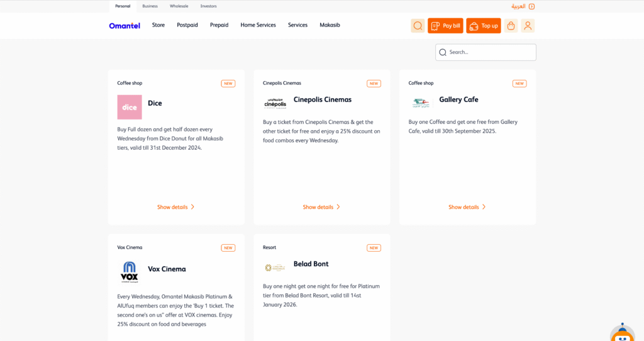Click the Omantel logo
This screenshot has height=341, width=644.
[x=124, y=26]
